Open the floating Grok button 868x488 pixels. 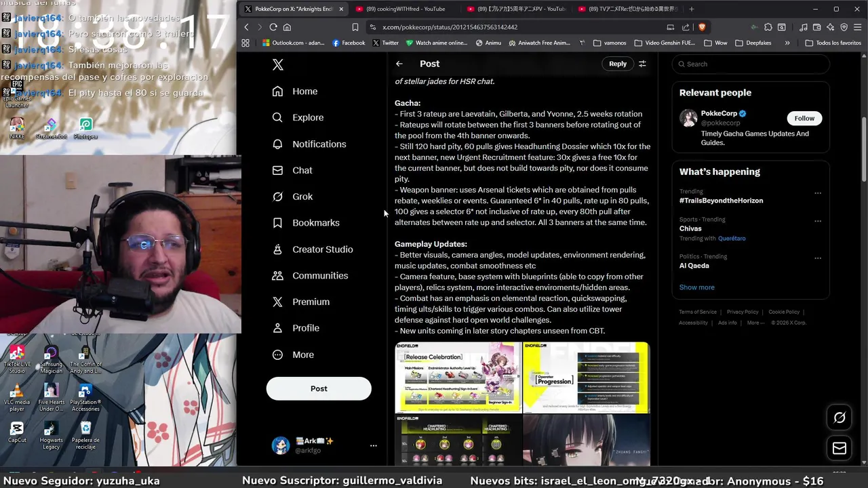pos(840,418)
